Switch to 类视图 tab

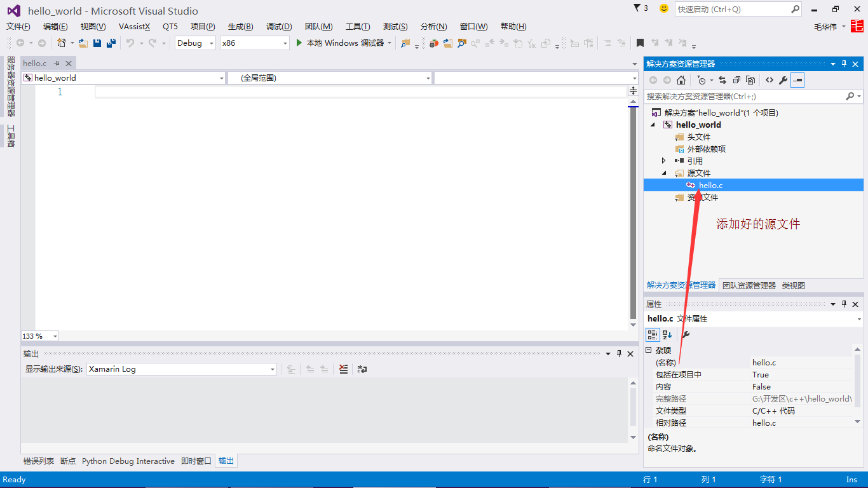(794, 285)
